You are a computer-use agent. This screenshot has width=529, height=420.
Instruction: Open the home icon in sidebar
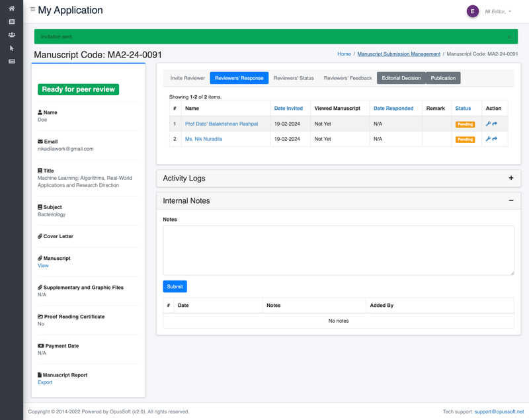(x=11, y=9)
